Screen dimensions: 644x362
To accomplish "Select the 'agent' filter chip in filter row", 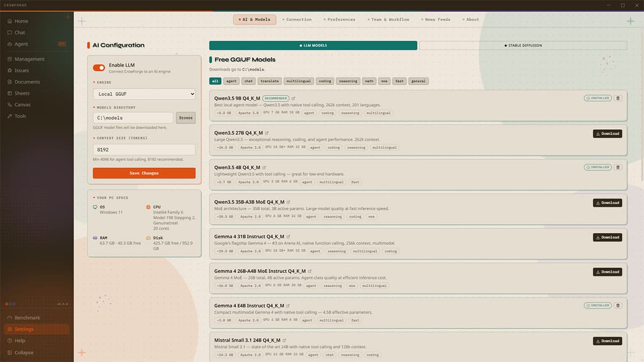I will coord(231,81).
